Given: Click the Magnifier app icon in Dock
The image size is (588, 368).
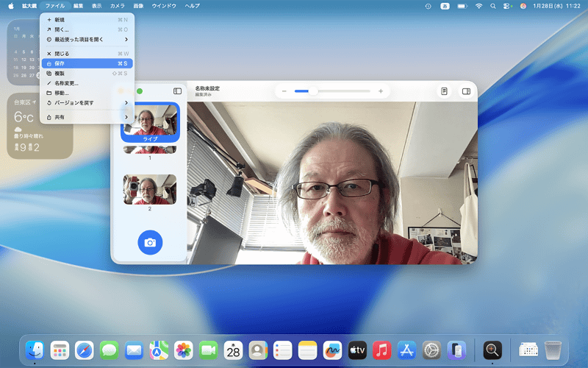Looking at the screenshot, I should point(492,351).
